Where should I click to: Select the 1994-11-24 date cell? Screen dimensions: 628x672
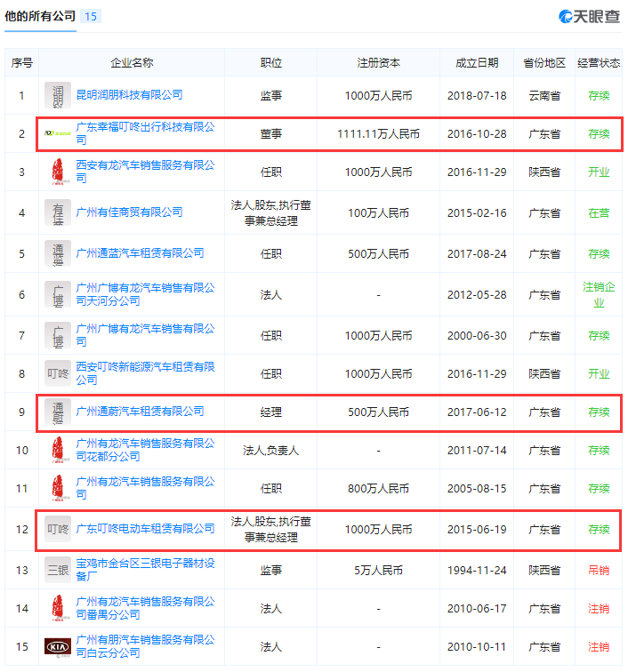click(477, 571)
